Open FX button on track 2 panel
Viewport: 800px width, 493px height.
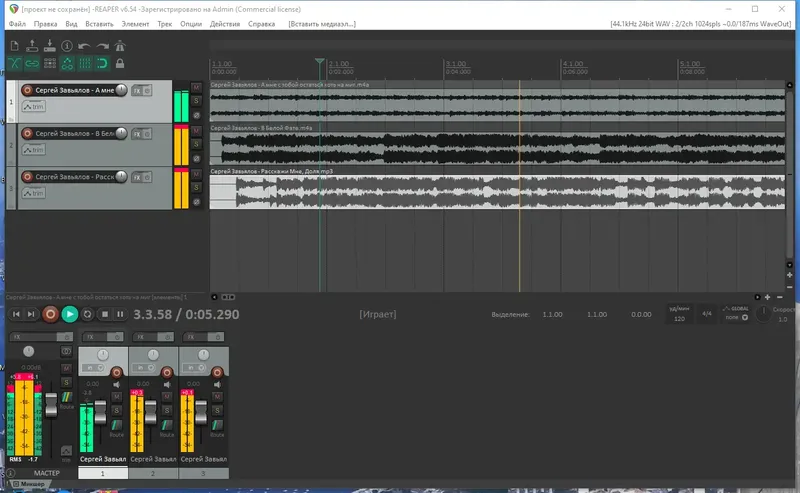point(137,134)
